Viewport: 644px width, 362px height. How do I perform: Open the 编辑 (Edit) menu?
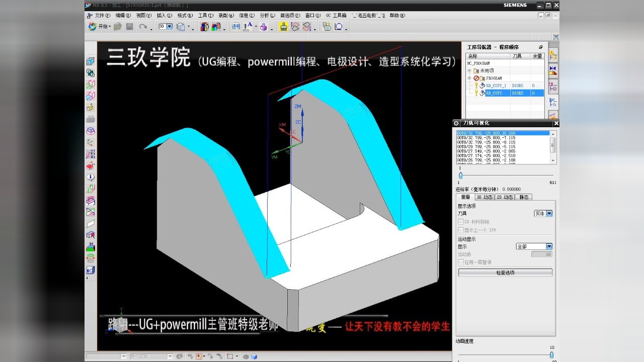123,15
